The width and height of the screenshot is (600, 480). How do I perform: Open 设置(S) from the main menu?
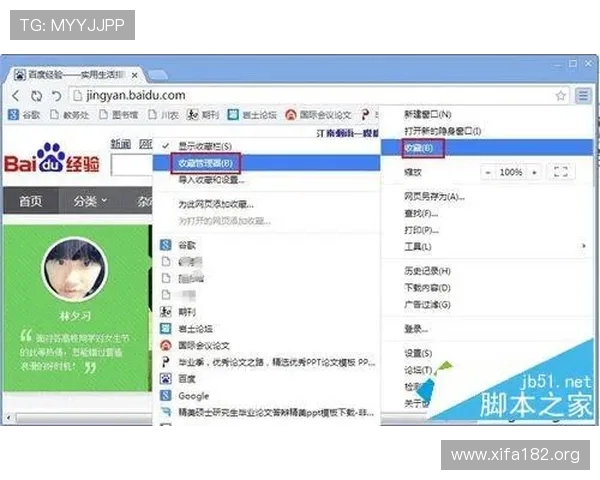coord(418,353)
